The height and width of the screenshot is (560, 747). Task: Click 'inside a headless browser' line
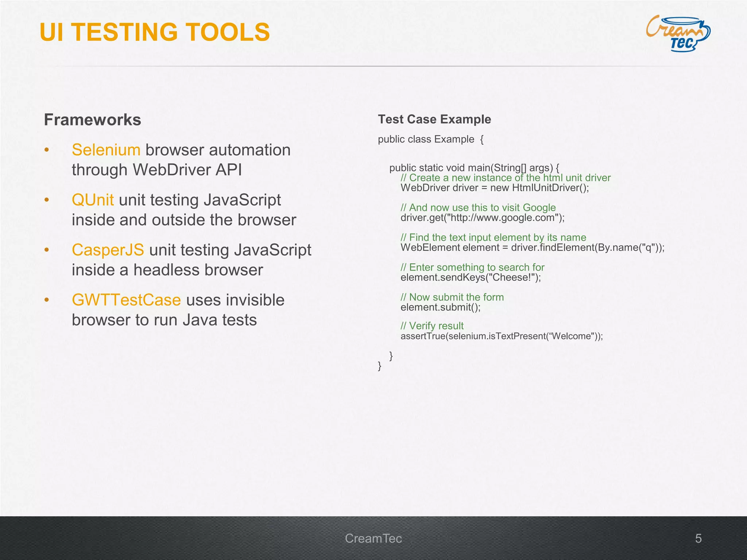pos(167,270)
